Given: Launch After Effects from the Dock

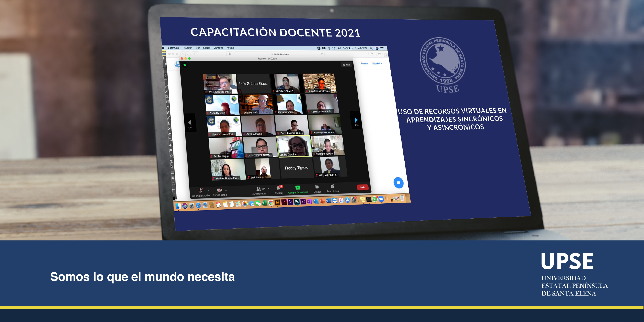Looking at the screenshot, I should [290, 202].
